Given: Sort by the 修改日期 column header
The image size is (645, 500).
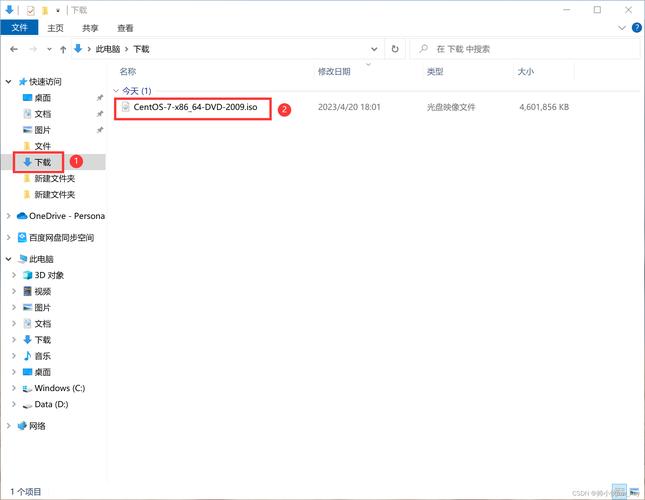Looking at the screenshot, I should tap(334, 72).
